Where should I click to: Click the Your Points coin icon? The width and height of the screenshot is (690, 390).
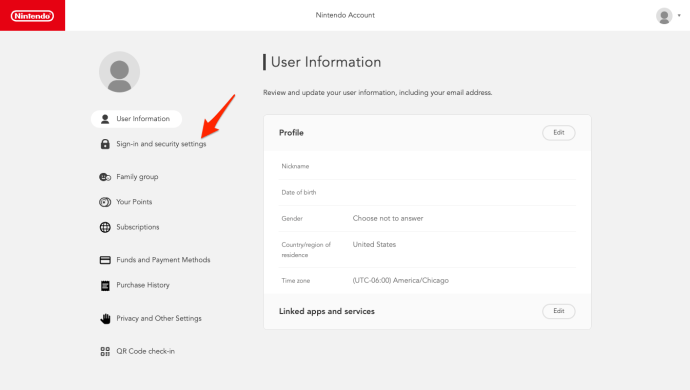105,202
